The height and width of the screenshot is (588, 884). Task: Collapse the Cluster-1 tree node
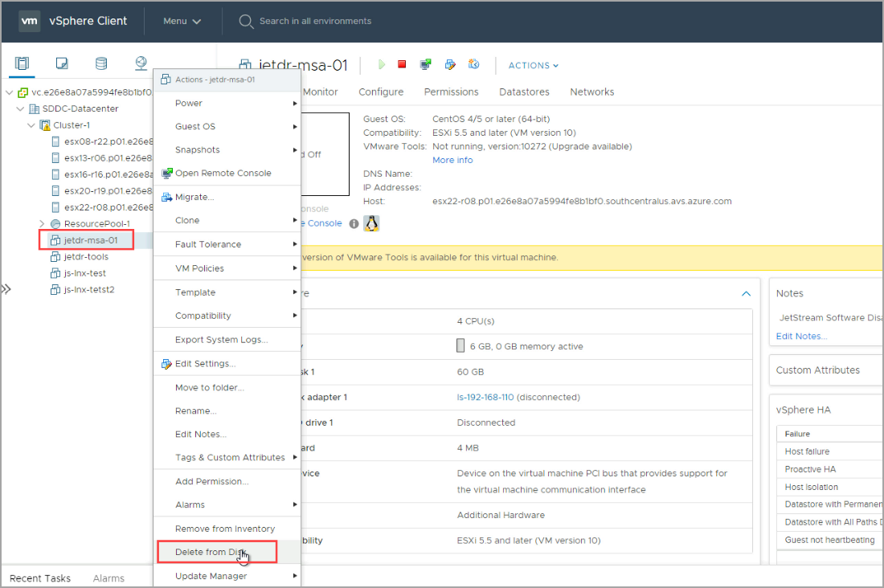31,125
